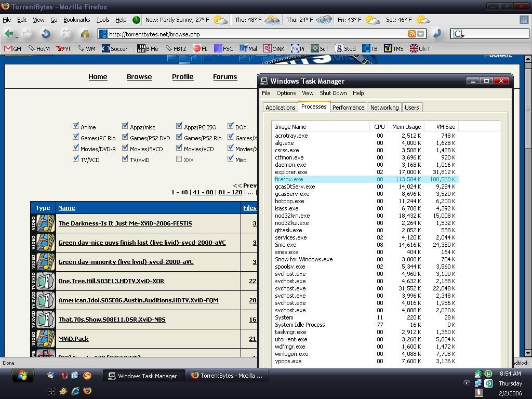Expand hidden system tray icons chevron
This screenshot has width=532, height=399.
[x=467, y=383]
